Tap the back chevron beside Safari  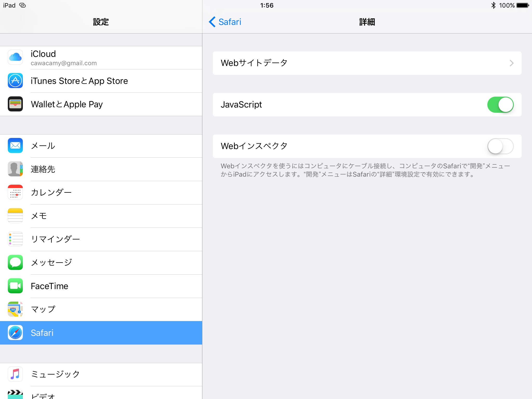(x=212, y=22)
